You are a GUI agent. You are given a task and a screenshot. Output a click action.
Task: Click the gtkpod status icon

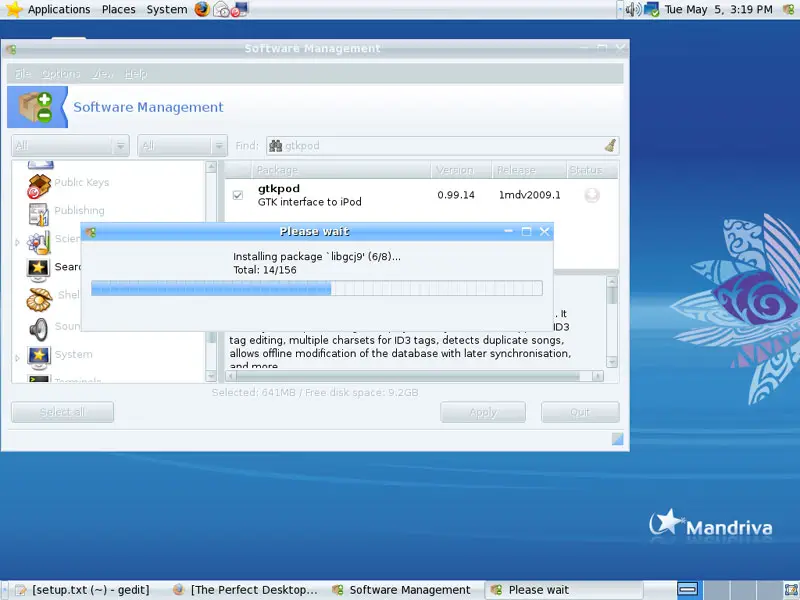(x=592, y=195)
